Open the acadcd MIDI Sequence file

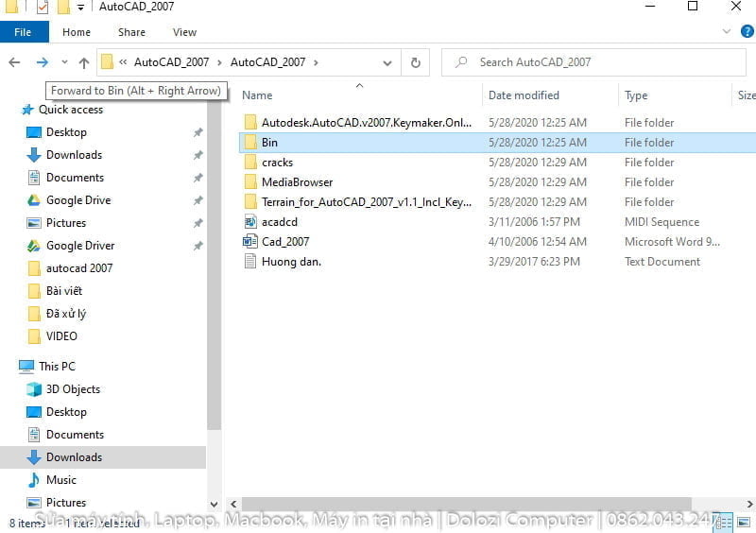279,222
